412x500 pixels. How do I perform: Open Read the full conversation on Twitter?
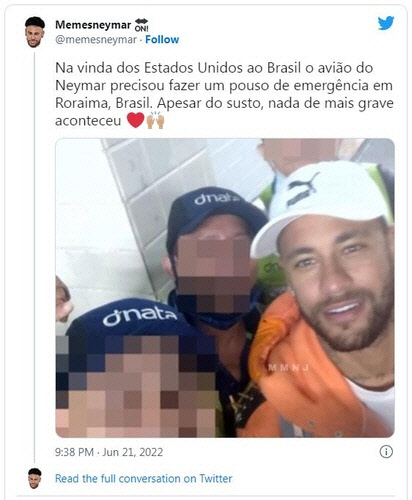pos(143,479)
